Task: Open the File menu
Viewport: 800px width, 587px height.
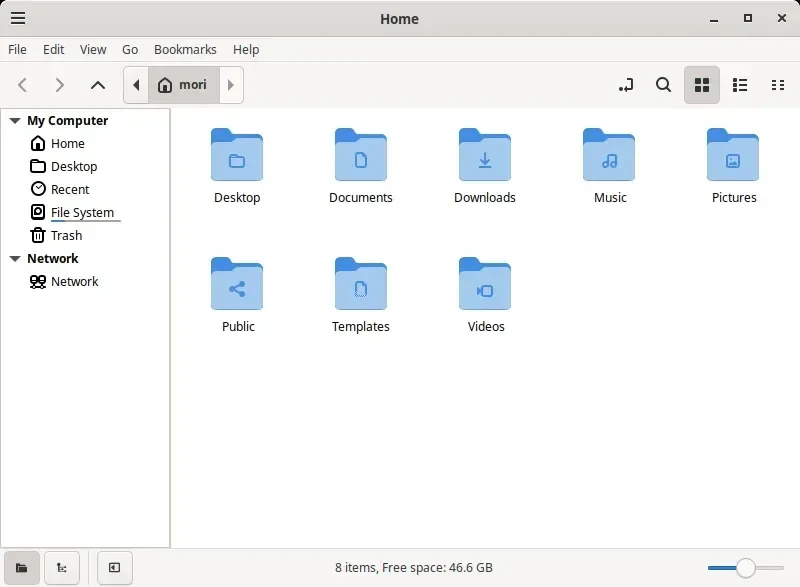Action: point(17,49)
